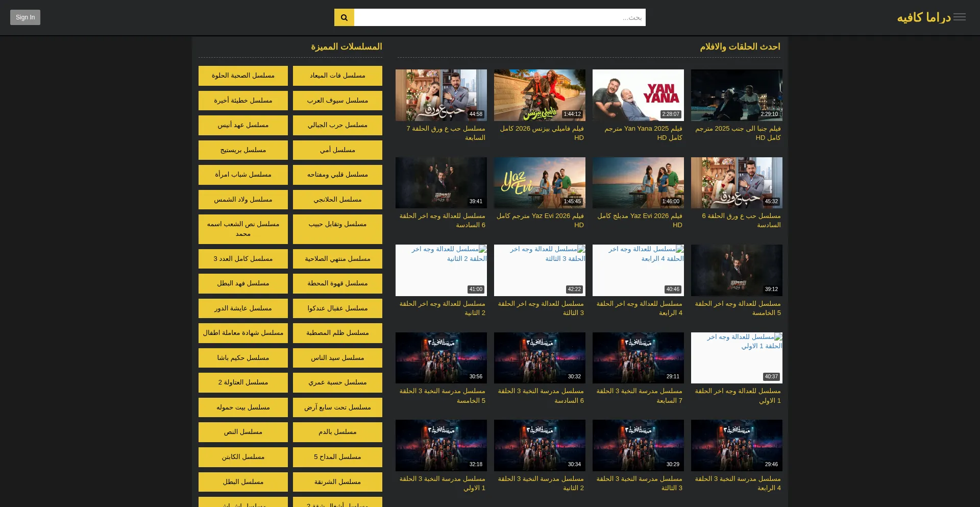The image size is (980, 507).
Task: Play مدرسة النخبة 3 episode 6 thumbnail
Action: [x=540, y=358]
